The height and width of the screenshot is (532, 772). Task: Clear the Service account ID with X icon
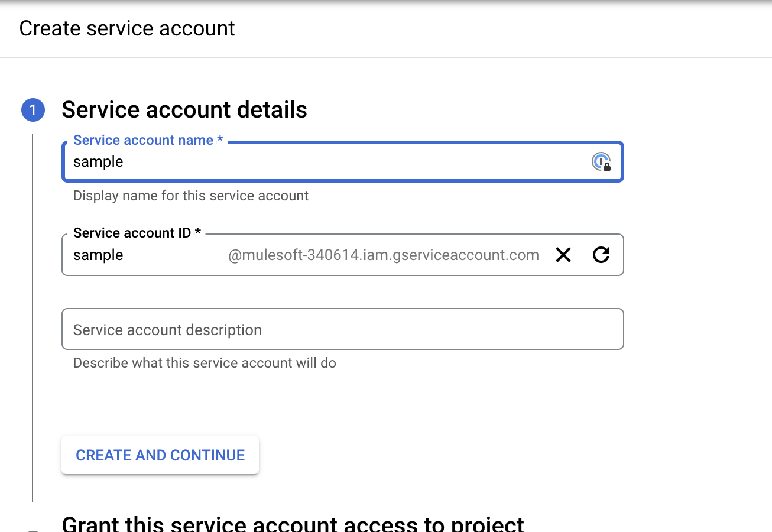pos(563,255)
